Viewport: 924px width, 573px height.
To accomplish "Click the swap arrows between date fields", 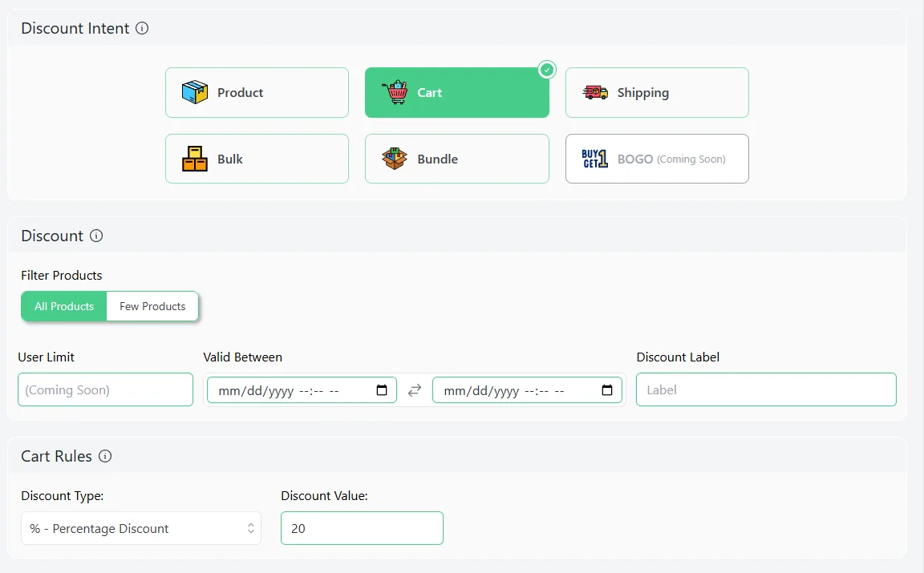I will coord(415,389).
